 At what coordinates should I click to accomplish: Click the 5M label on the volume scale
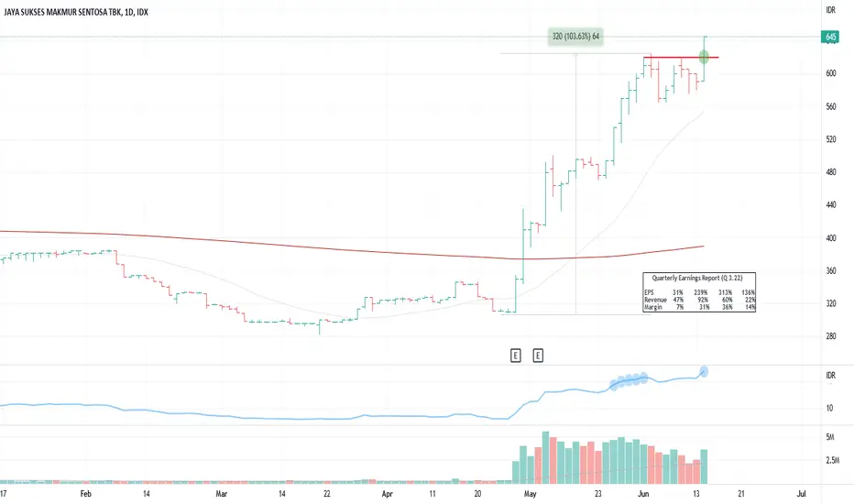click(x=830, y=437)
